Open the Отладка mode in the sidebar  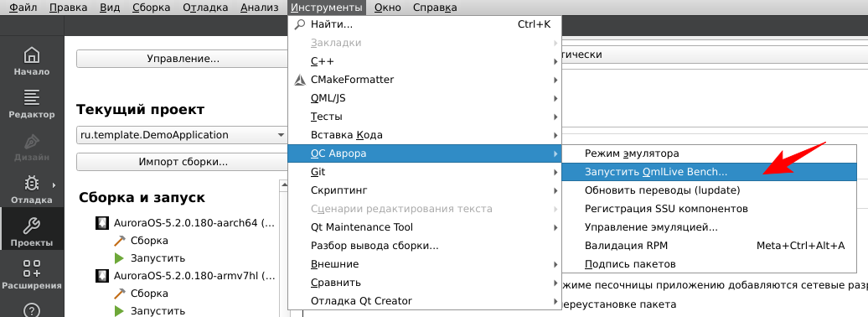point(32,190)
